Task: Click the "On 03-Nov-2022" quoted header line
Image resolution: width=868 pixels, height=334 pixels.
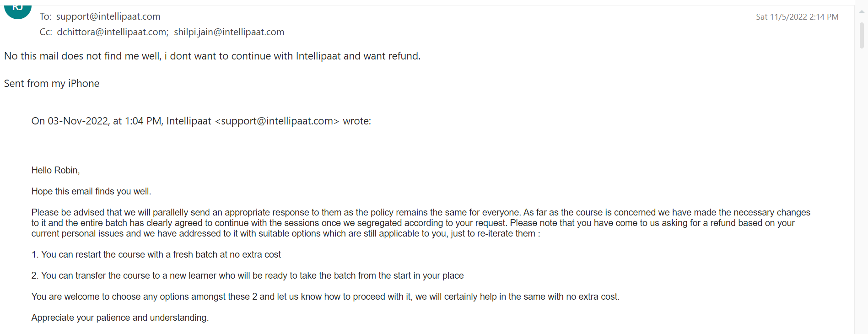Action: (x=201, y=121)
